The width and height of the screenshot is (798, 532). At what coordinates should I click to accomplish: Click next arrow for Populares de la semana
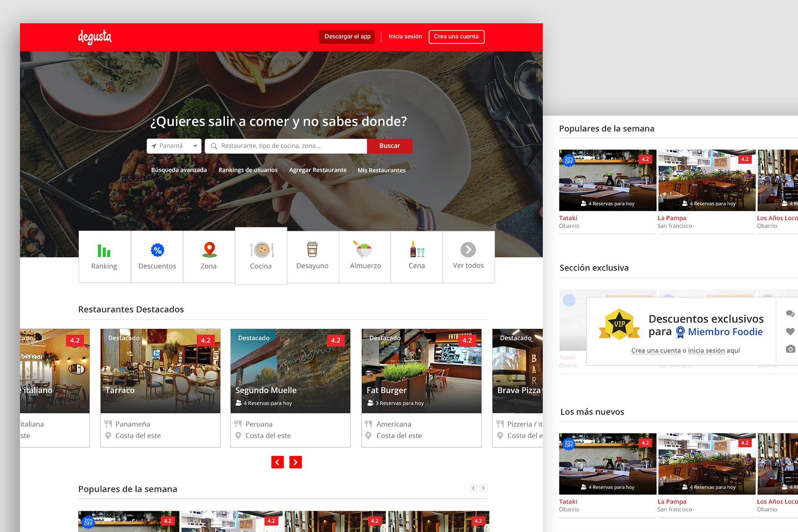[483, 488]
